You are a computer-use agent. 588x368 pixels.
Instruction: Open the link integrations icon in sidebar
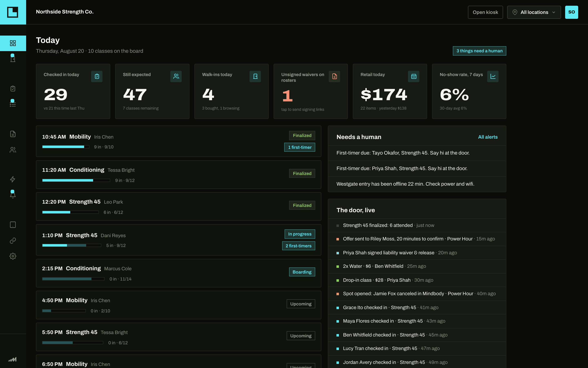(13, 241)
